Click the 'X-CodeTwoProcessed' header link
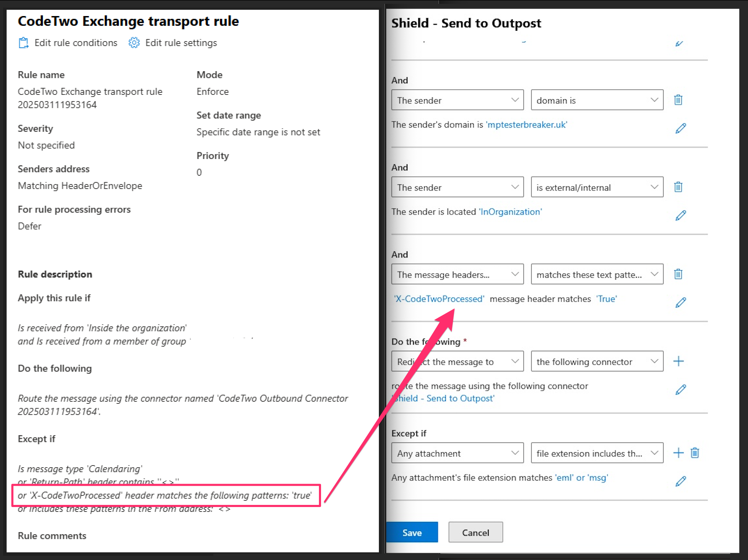 (439, 299)
